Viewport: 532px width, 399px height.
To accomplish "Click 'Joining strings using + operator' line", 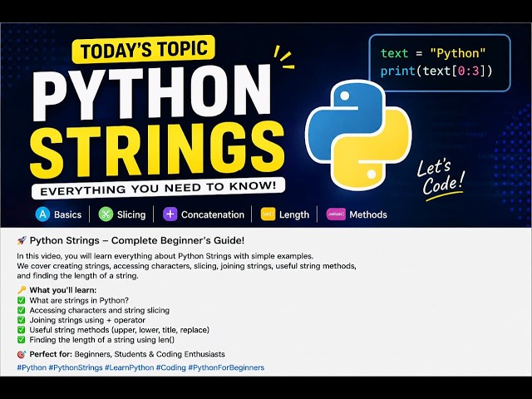I will click(87, 320).
